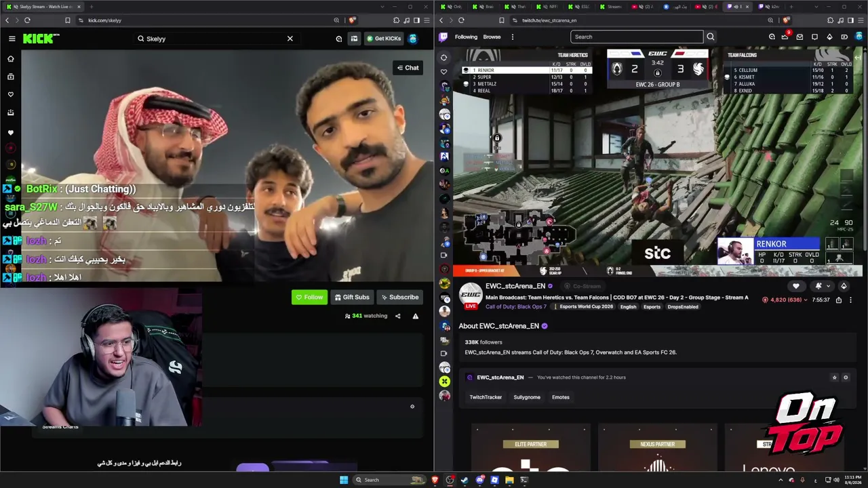868x488 pixels.
Task: Open Twitch notifications inbox with red badge
Action: pyautogui.click(x=785, y=37)
